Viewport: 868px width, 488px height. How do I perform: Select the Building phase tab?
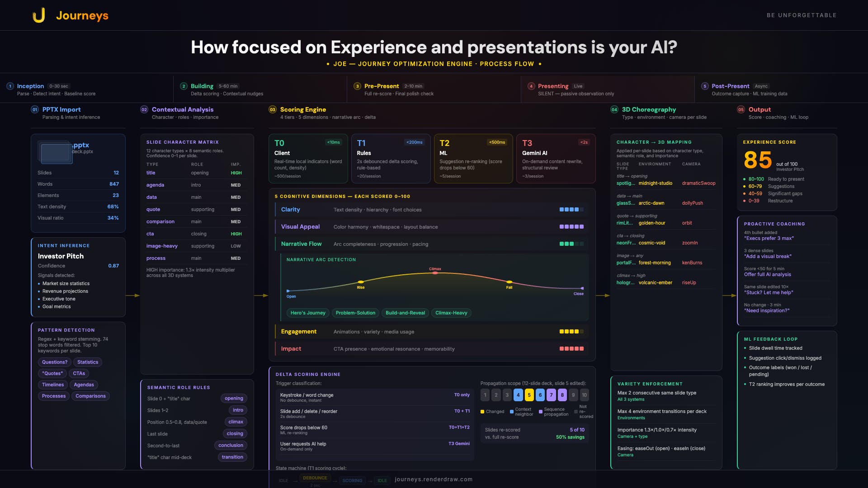click(202, 86)
